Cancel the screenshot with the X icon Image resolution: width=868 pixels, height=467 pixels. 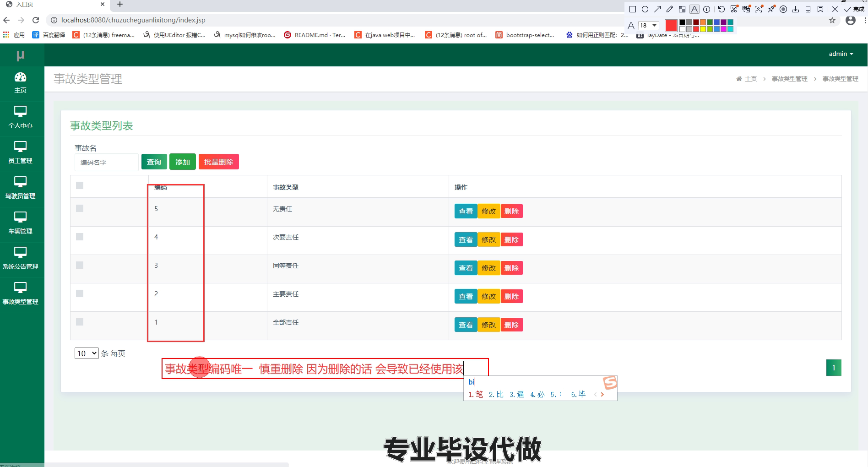coord(835,9)
